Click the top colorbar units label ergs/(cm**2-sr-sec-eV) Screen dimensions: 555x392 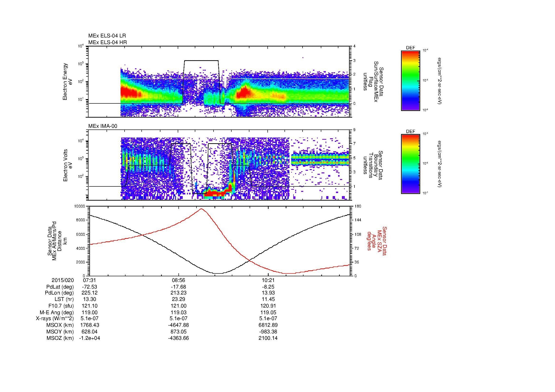440,81
